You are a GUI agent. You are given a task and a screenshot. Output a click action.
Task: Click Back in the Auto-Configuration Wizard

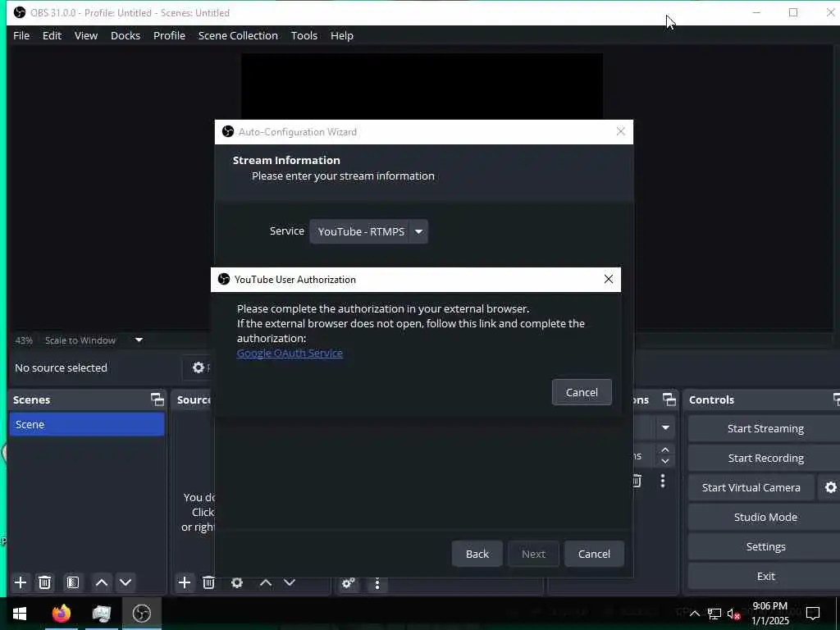[x=477, y=554]
